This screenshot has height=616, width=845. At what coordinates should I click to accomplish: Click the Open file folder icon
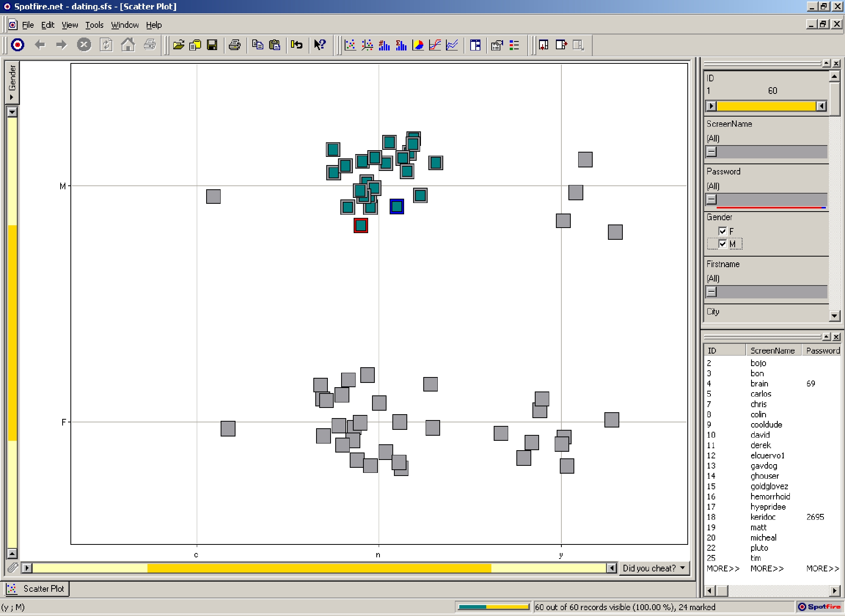[x=178, y=45]
